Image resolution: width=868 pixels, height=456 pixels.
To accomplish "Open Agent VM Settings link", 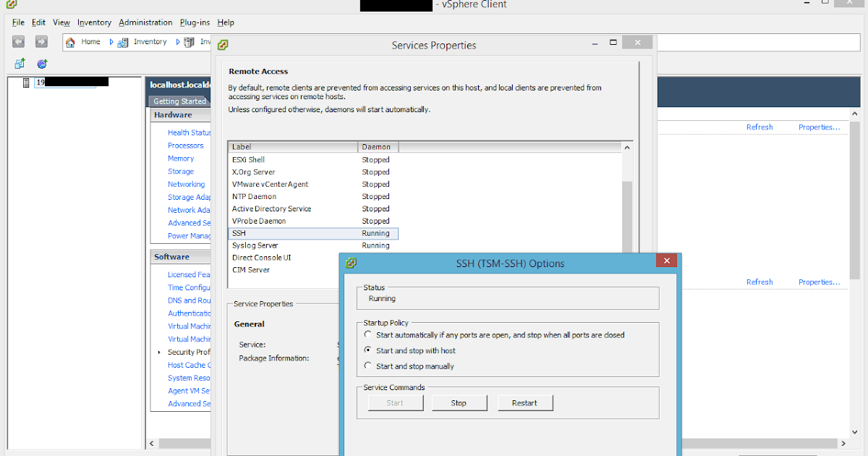I will [x=190, y=391].
